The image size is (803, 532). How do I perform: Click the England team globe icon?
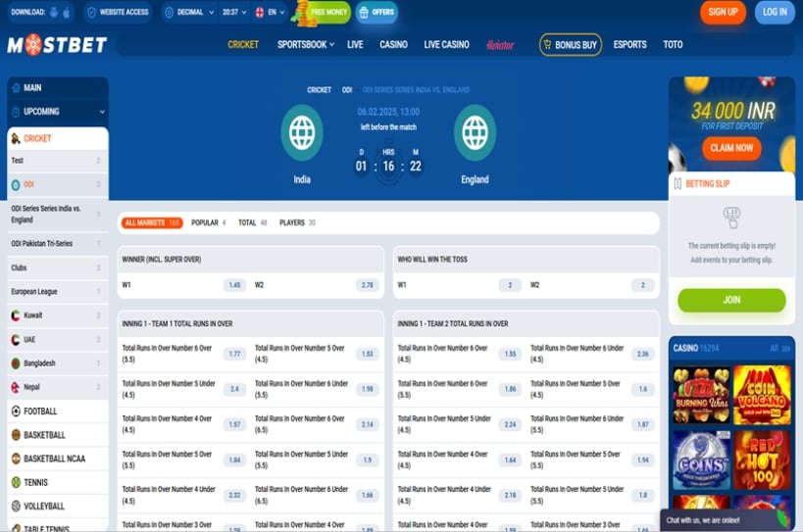coord(475,133)
